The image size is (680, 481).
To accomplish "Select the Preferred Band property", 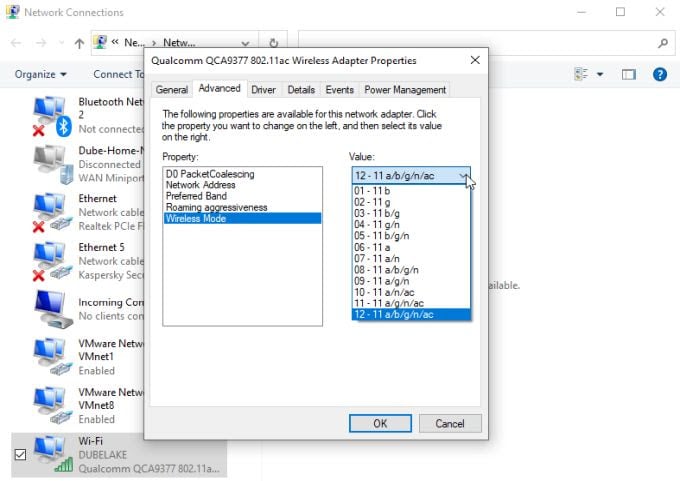I will click(x=242, y=196).
